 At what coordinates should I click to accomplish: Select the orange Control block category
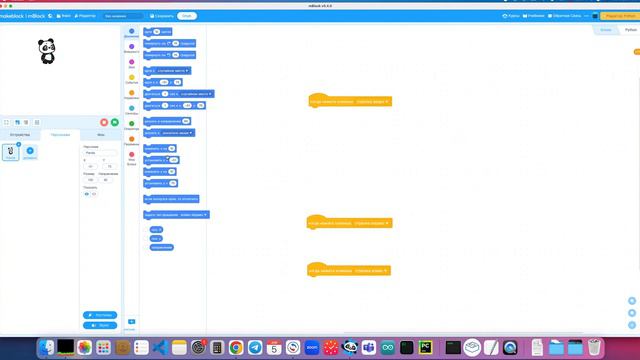pyautogui.click(x=131, y=95)
